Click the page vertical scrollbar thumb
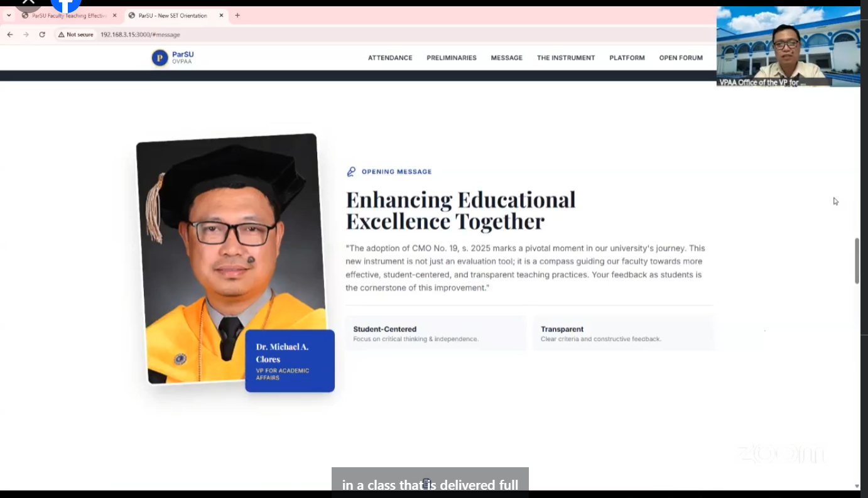 coord(857,261)
